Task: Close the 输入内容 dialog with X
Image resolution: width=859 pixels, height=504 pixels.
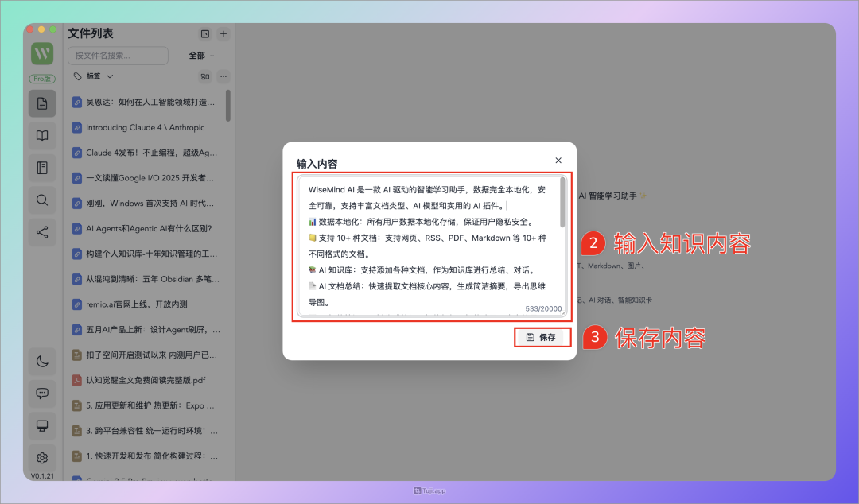Action: click(x=558, y=161)
